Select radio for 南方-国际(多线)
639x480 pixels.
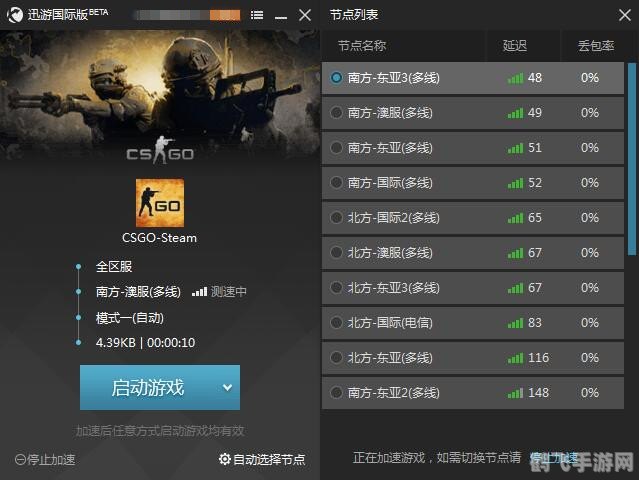pos(336,183)
